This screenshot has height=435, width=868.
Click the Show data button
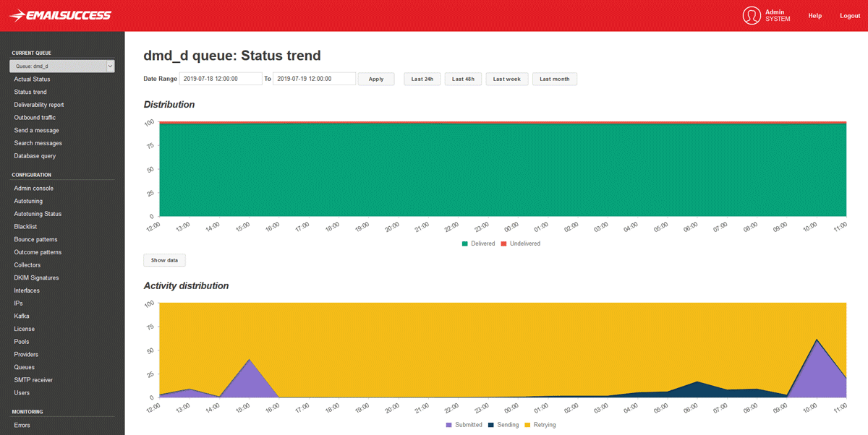(x=164, y=260)
